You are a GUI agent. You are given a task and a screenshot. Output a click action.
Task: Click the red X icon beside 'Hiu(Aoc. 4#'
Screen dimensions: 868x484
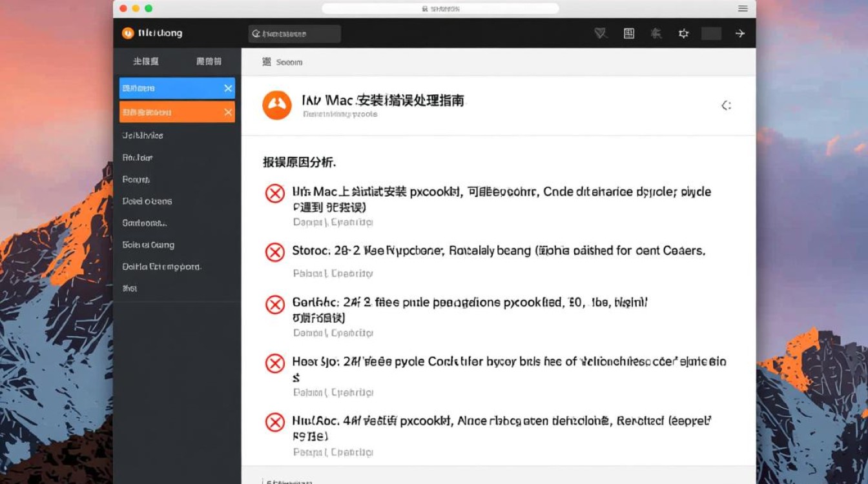275,423
